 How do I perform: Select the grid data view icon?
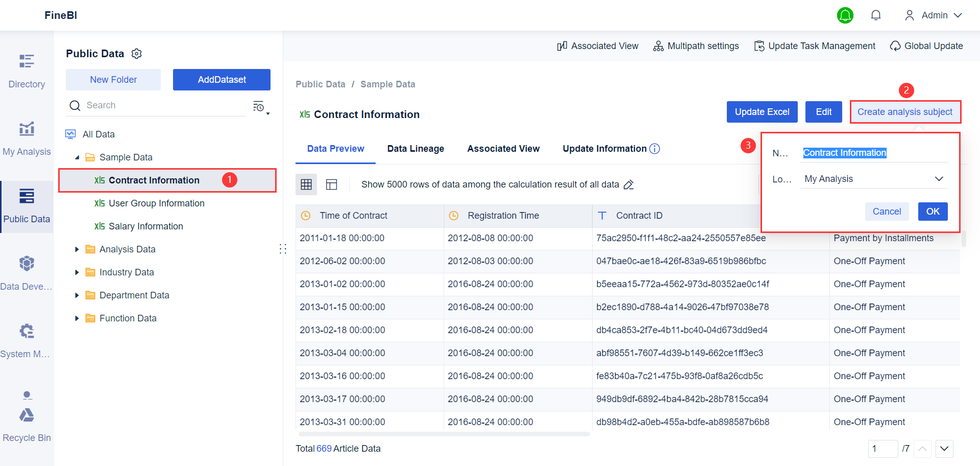point(306,184)
